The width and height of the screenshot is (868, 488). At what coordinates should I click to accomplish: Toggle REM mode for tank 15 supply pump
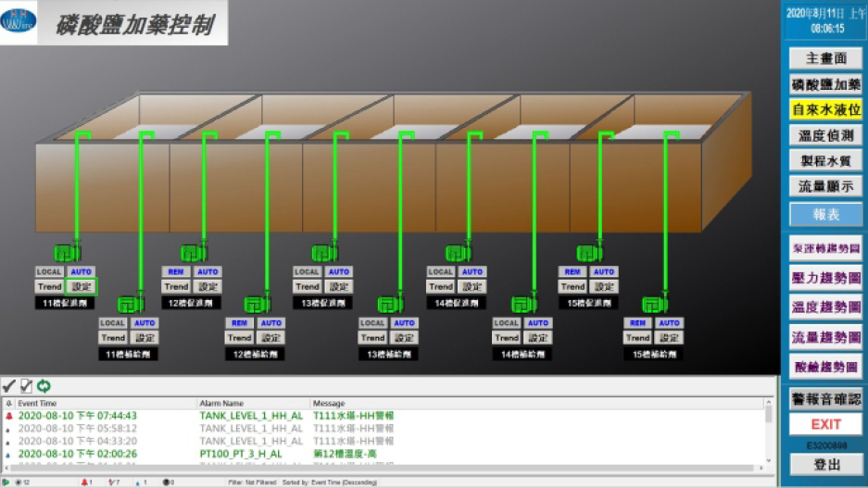click(x=637, y=323)
